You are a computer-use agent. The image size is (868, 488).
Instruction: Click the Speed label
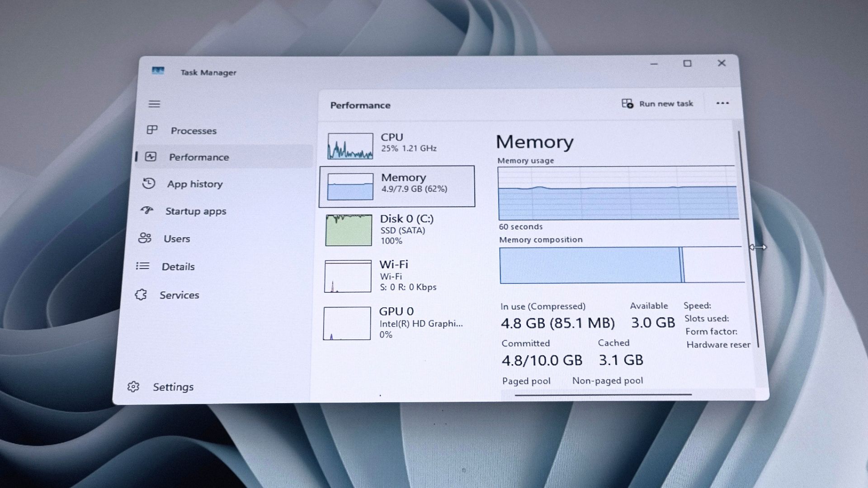[x=697, y=305]
